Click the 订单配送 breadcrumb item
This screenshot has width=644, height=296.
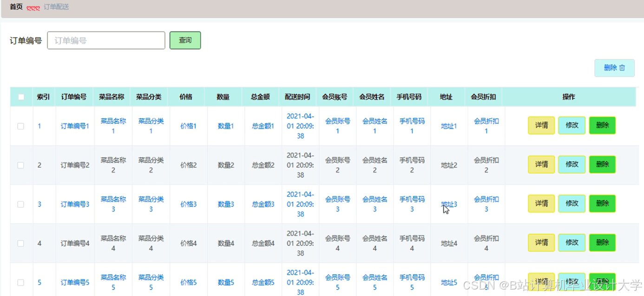tap(56, 7)
